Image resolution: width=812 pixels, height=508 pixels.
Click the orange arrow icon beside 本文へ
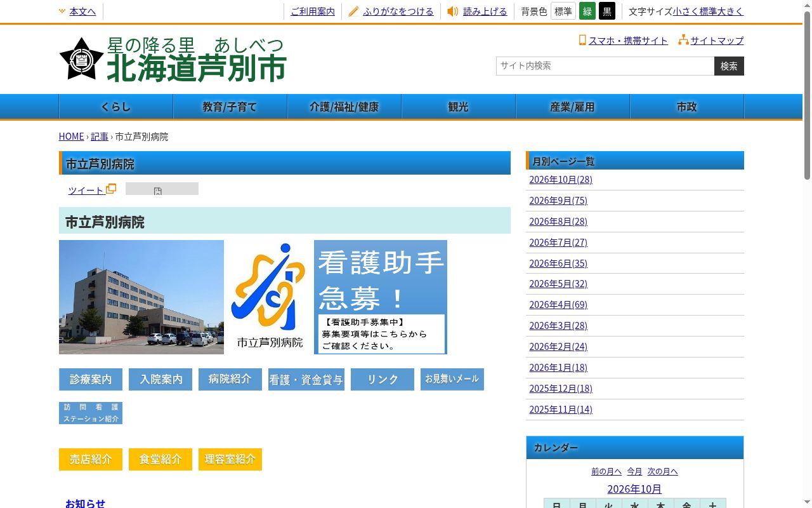(62, 11)
